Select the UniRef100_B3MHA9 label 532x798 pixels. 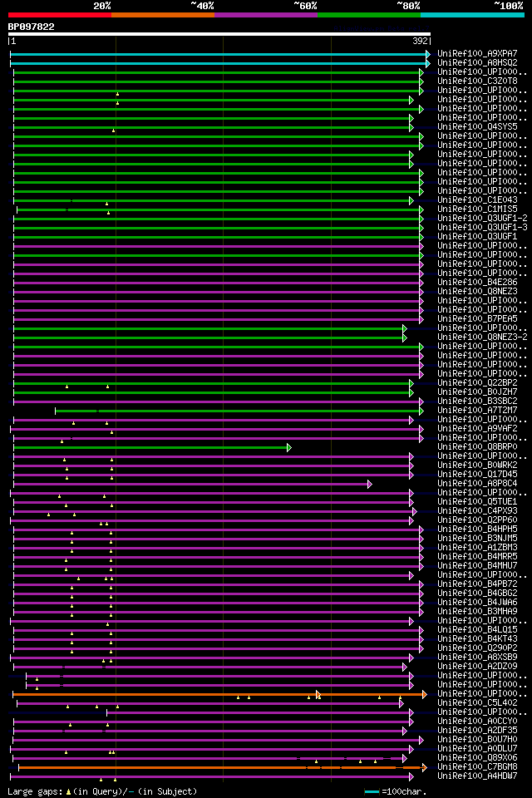477,612
